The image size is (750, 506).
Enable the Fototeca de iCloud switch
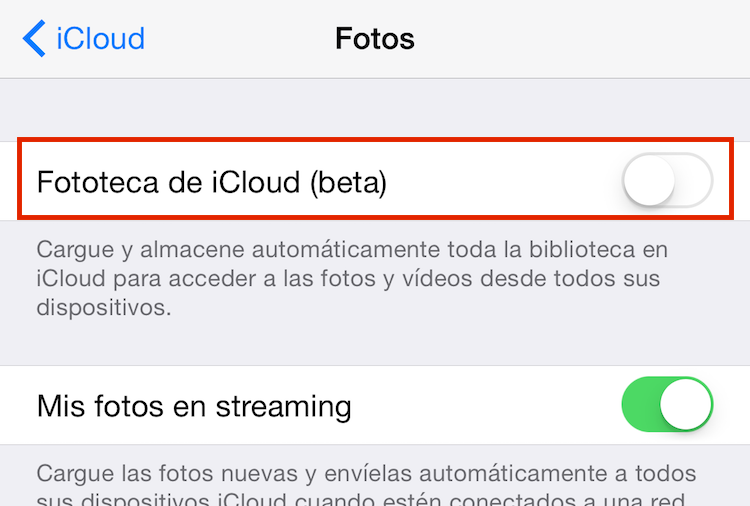coord(668,180)
